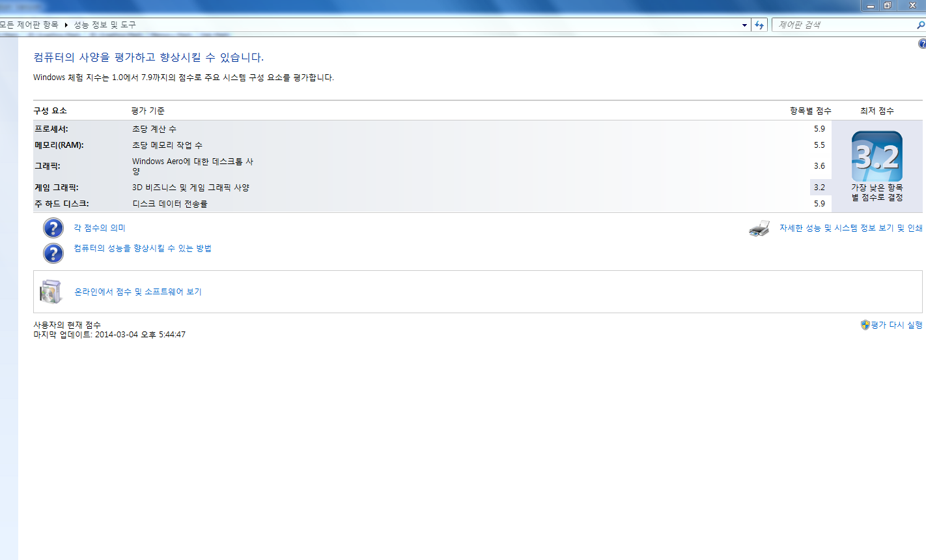The height and width of the screenshot is (560, 926).
Task: Open the 각 점수의 의미 link
Action: [100, 228]
